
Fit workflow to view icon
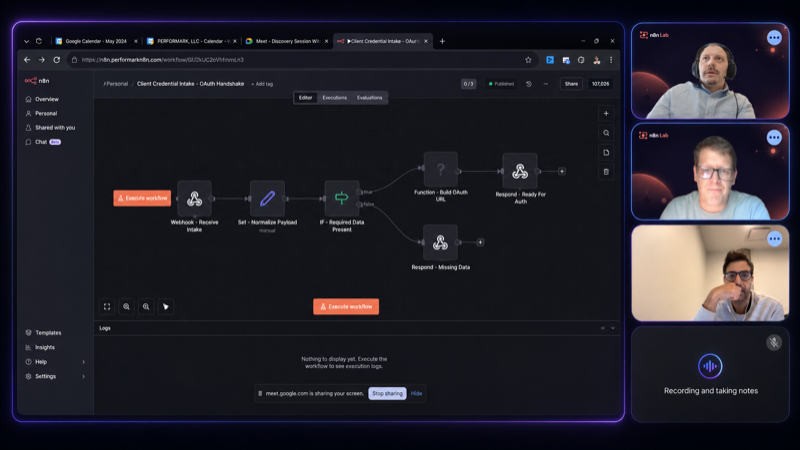(107, 307)
